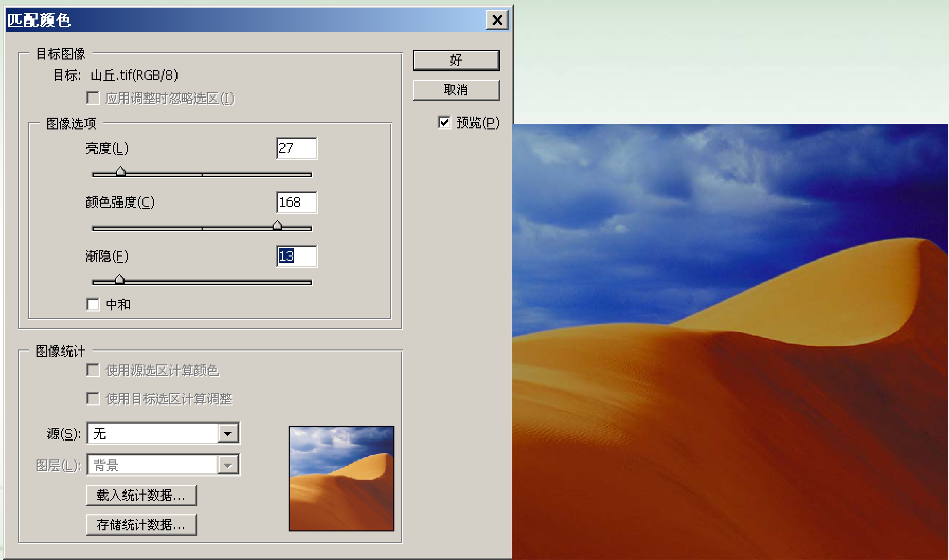Viewport: 949px width, 560px height.
Task: Expand the 图层 (Layer) dropdown arrow
Action: (228, 465)
